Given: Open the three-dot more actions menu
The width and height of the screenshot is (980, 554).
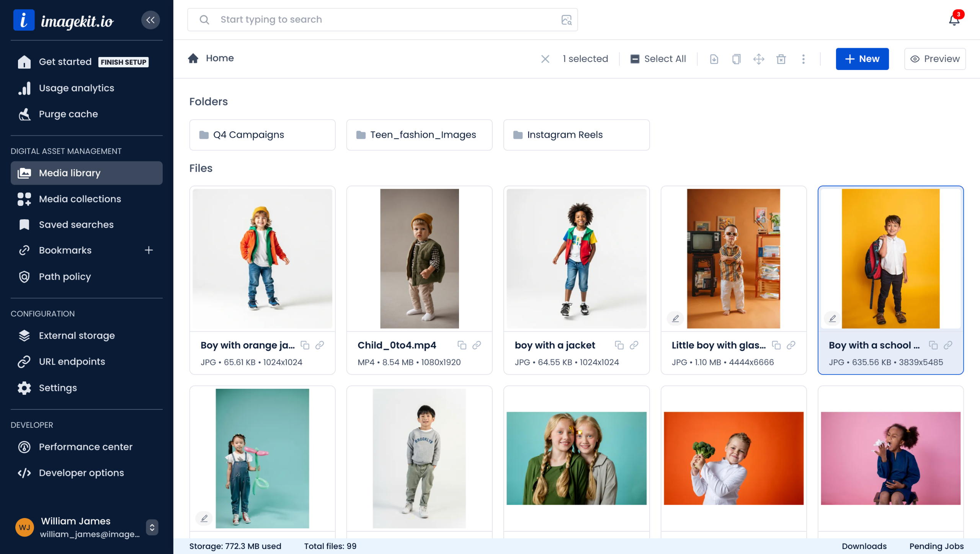Looking at the screenshot, I should click(x=803, y=59).
